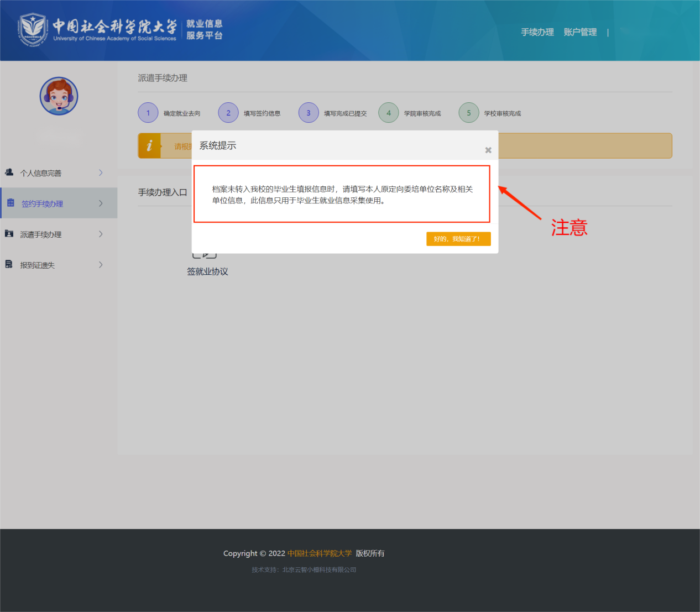Image resolution: width=700 pixels, height=612 pixels.
Task: Click the 报到证遗失 document icon
Action: [x=9, y=265]
